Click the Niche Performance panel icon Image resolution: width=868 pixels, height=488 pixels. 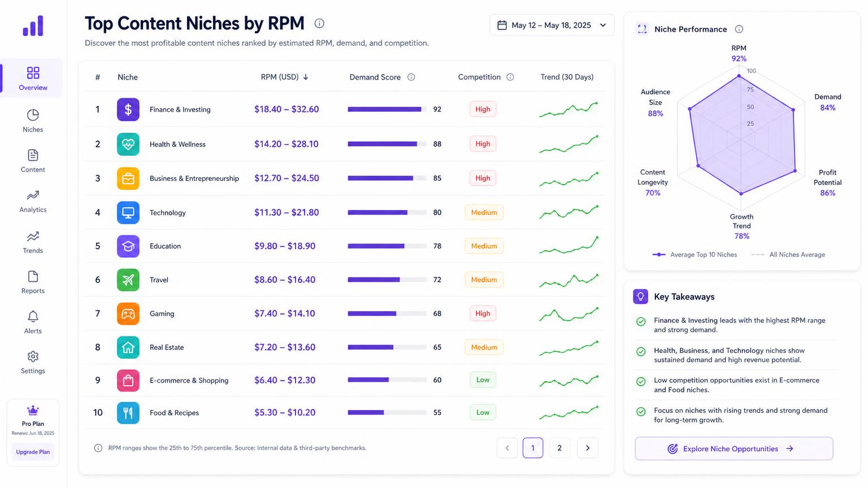click(642, 29)
